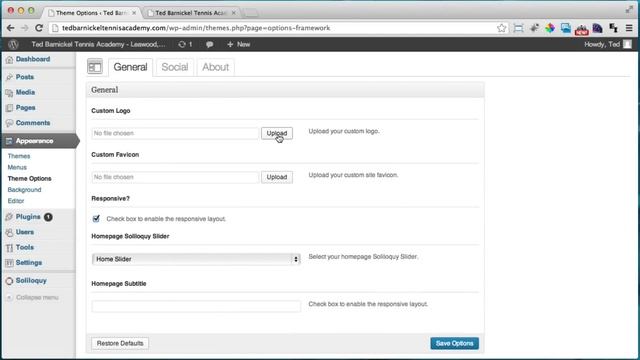Click the plugins update count badge
This screenshot has width=640, height=360.
48,217
